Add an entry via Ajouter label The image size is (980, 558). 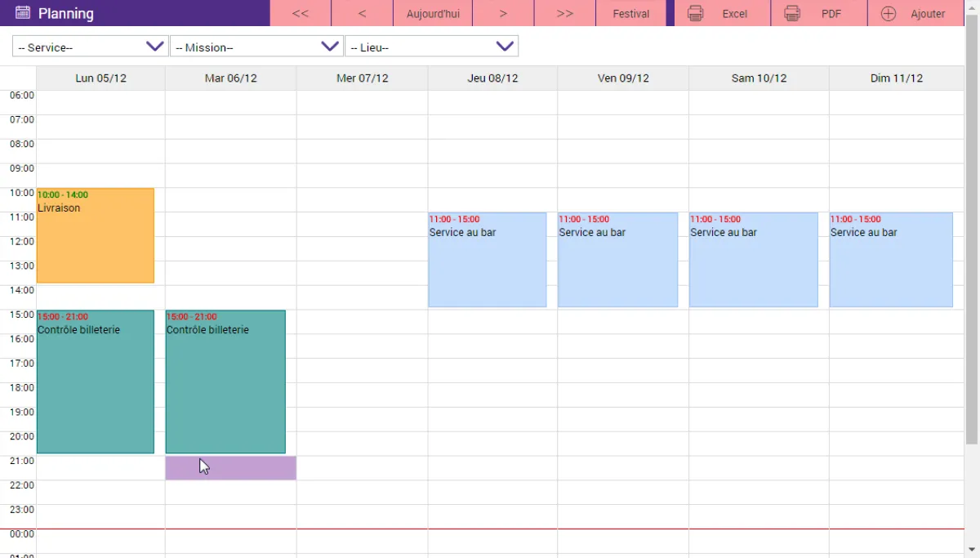928,14
